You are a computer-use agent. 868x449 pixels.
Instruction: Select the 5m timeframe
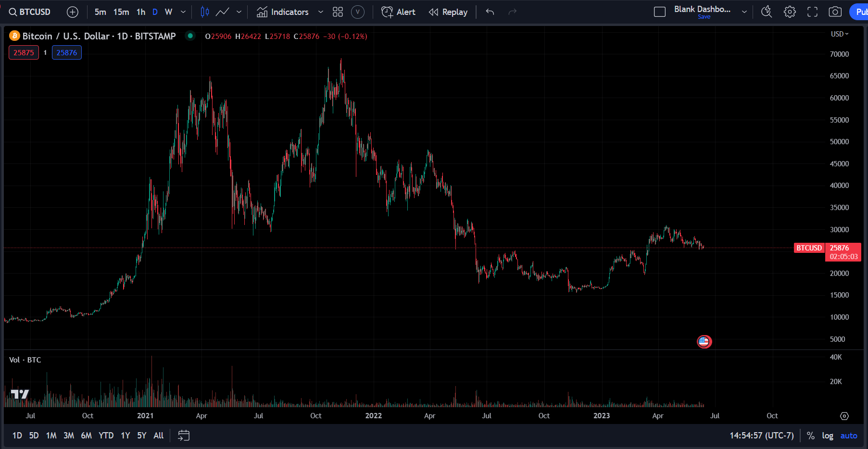point(100,12)
